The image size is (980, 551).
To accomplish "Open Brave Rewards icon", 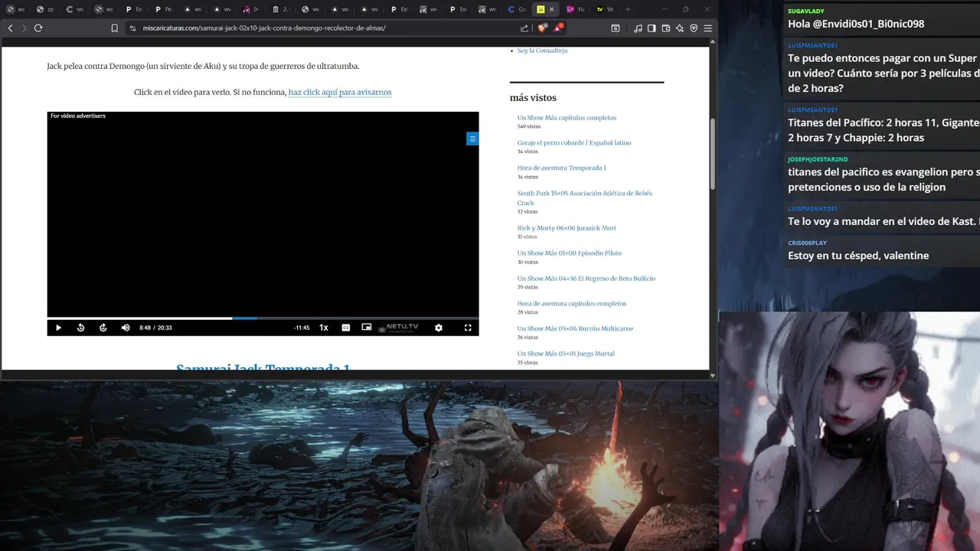I will point(558,28).
